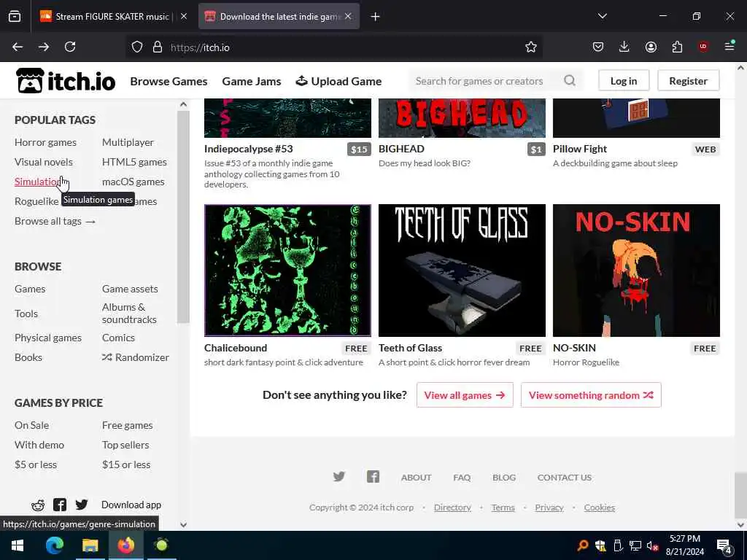Open the Firefox downloads panel
The height and width of the screenshot is (560, 747).
point(624,47)
